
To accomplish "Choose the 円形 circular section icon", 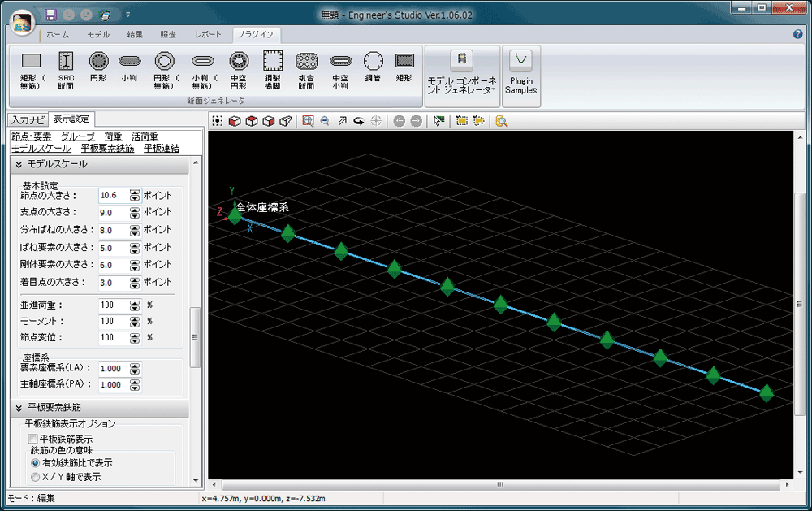I will coord(98,67).
